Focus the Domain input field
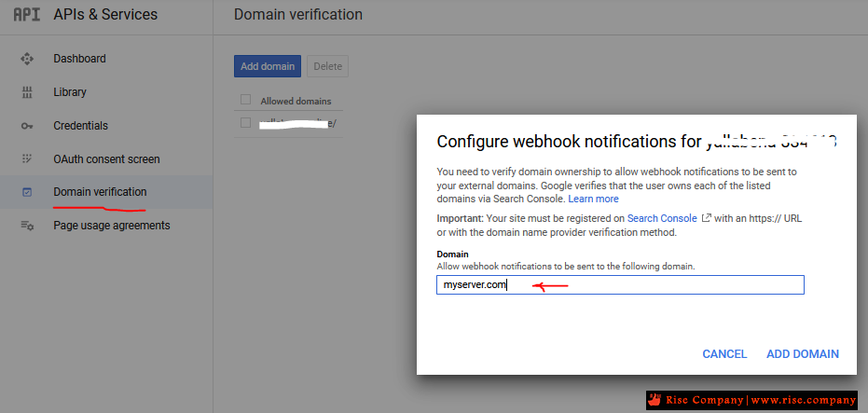 [x=620, y=285]
